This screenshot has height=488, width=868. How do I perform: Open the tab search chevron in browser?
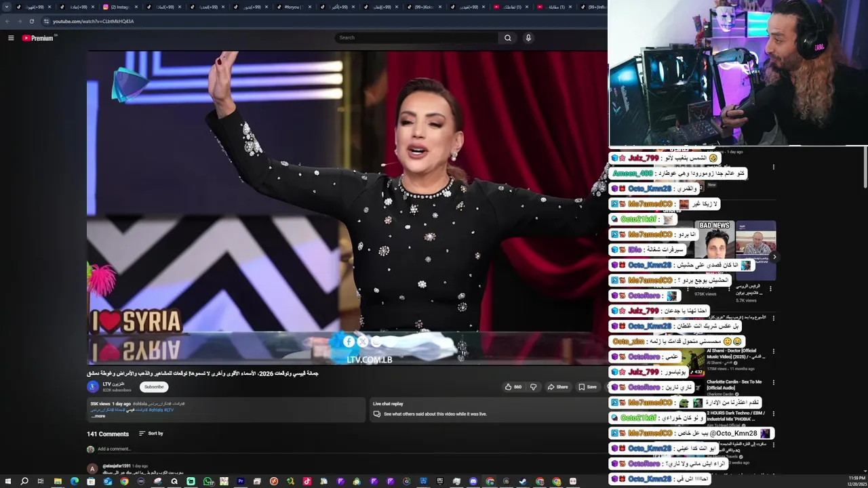(x=7, y=7)
